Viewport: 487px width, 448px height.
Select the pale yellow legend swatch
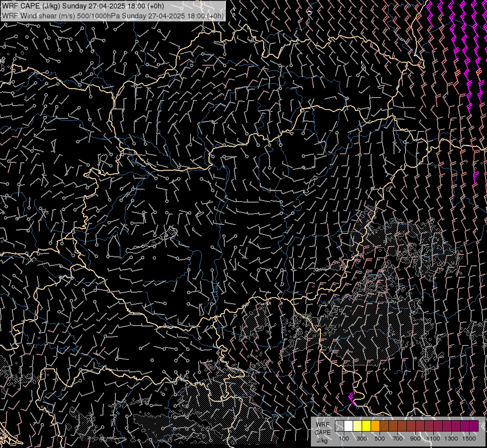coord(358,426)
